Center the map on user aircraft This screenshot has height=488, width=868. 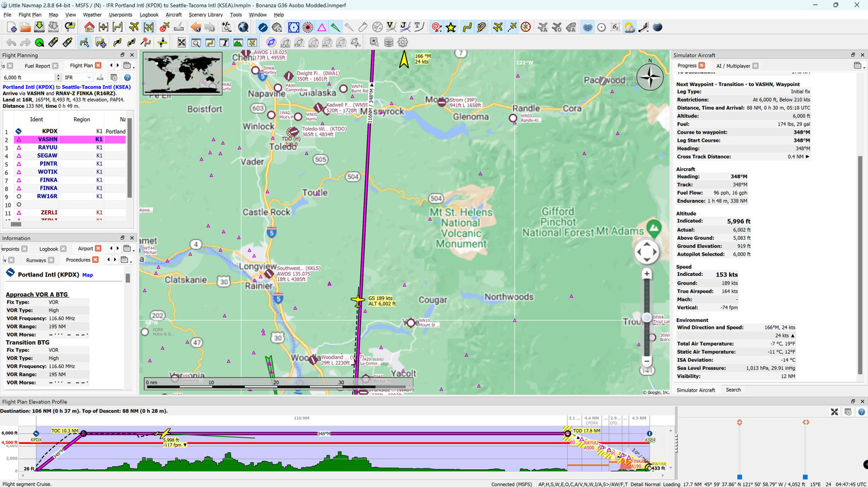click(x=147, y=27)
